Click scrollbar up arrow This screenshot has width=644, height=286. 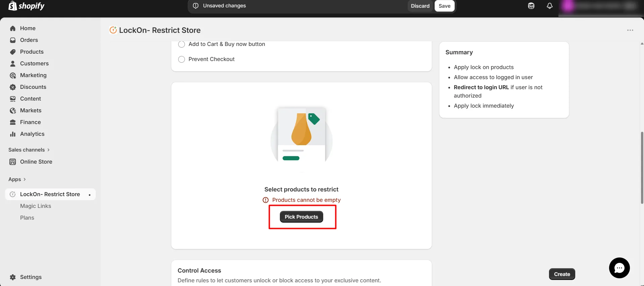pos(642,44)
